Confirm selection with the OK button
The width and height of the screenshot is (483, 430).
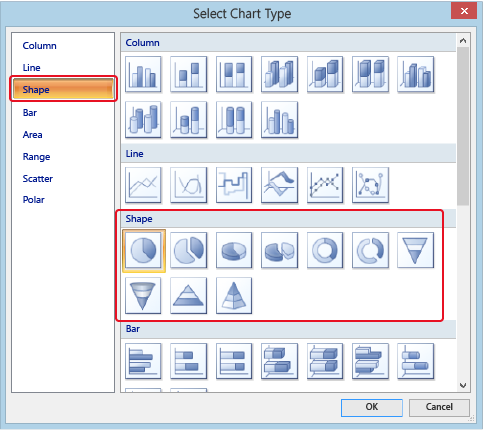click(x=372, y=407)
